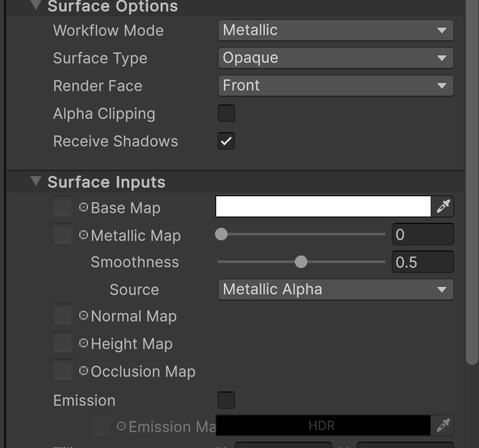
Task: Click the Smoothness slider handle
Action: [x=301, y=262]
